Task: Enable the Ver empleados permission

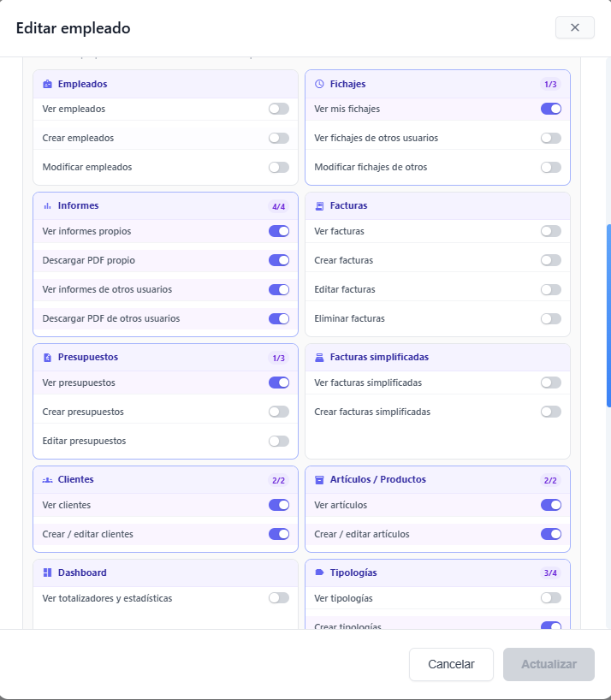Action: pos(279,109)
